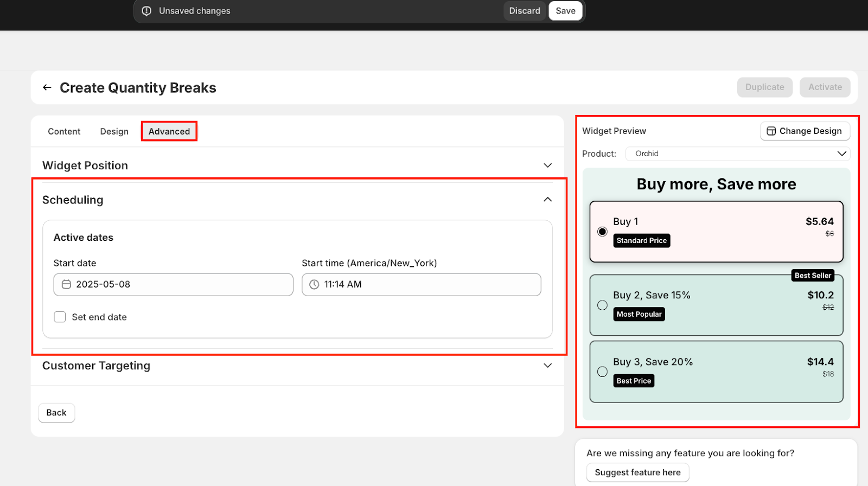Collapse the Scheduling section
This screenshot has height=486, width=868.
(547, 200)
